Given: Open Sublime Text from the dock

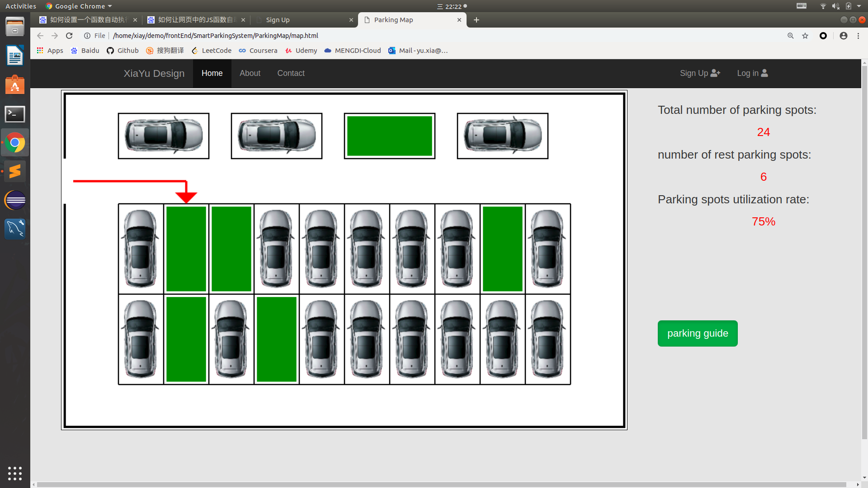Looking at the screenshot, I should coord(15,171).
